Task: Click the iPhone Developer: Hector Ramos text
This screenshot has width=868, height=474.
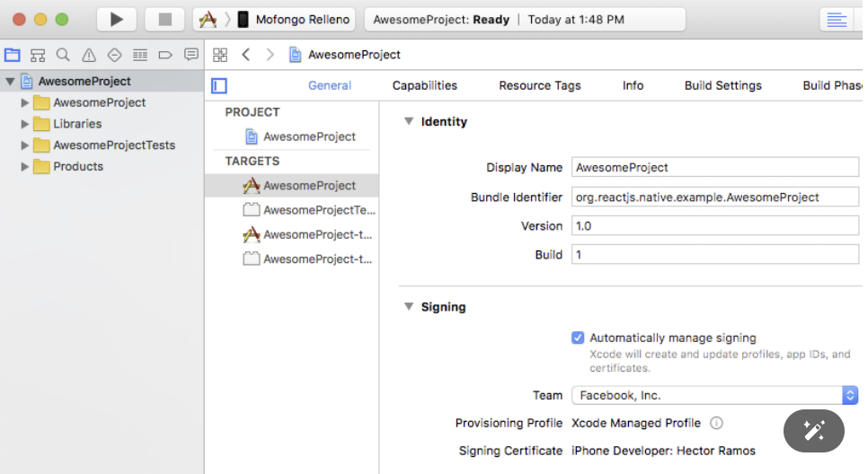Action: click(663, 451)
